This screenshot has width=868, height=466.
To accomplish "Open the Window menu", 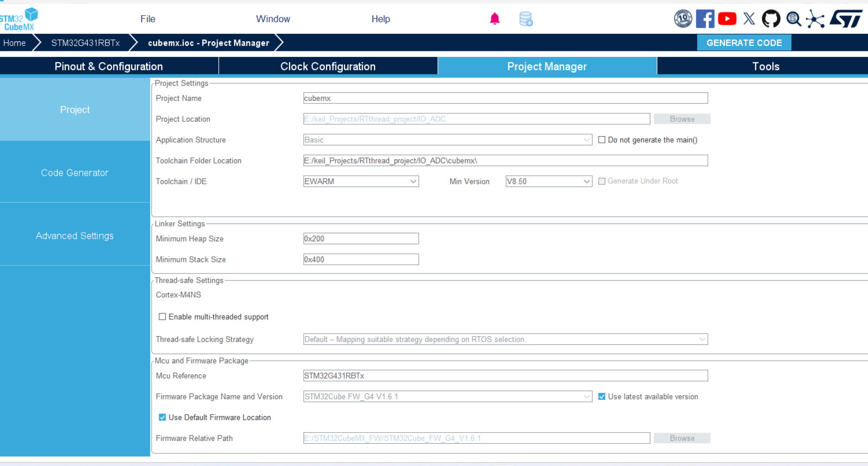I will coord(273,19).
